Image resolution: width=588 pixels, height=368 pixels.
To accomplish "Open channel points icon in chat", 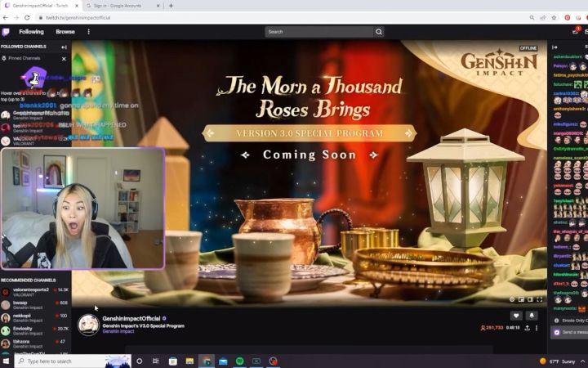I will [x=557, y=332].
